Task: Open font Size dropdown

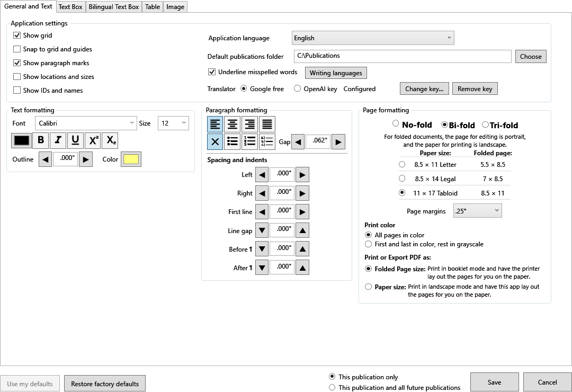Action: coord(173,123)
